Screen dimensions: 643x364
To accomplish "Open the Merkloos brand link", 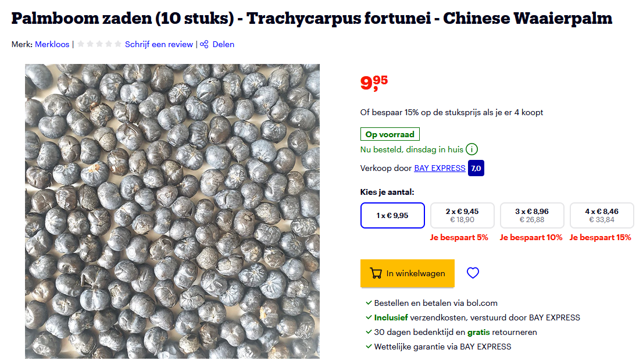I will click(x=52, y=44).
